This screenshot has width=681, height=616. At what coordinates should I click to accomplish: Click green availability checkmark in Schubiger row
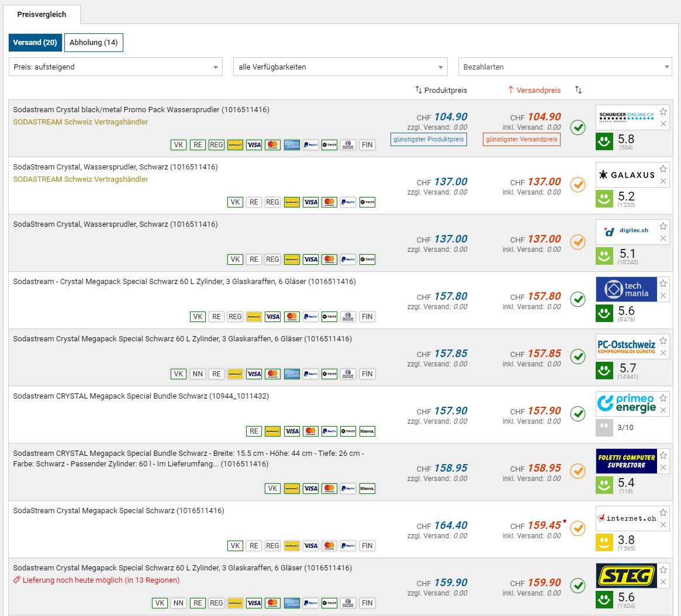[x=578, y=127]
